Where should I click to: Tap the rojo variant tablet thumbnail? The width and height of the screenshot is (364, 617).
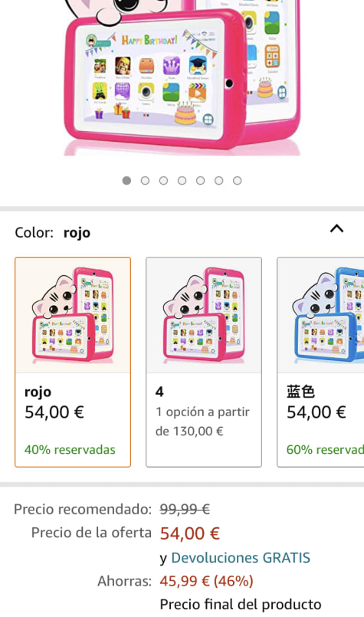(73, 315)
